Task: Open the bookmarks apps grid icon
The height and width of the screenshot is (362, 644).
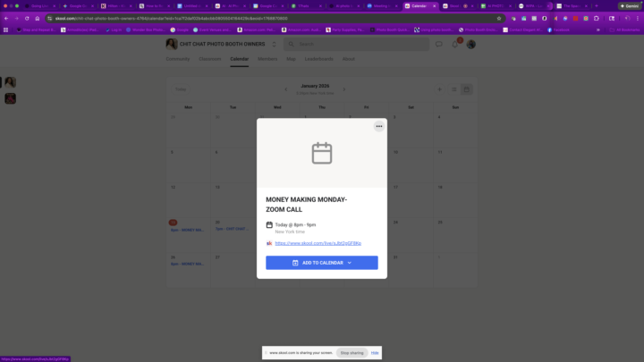Action: tap(5, 30)
